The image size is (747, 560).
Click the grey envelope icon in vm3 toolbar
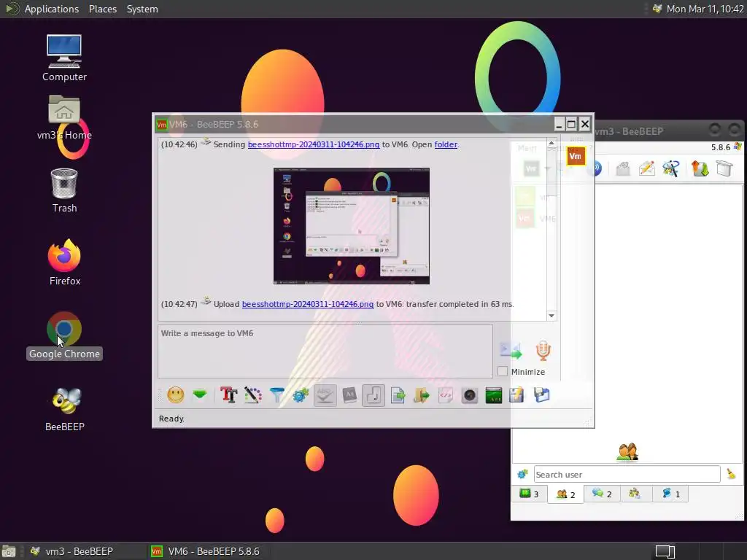point(623,168)
